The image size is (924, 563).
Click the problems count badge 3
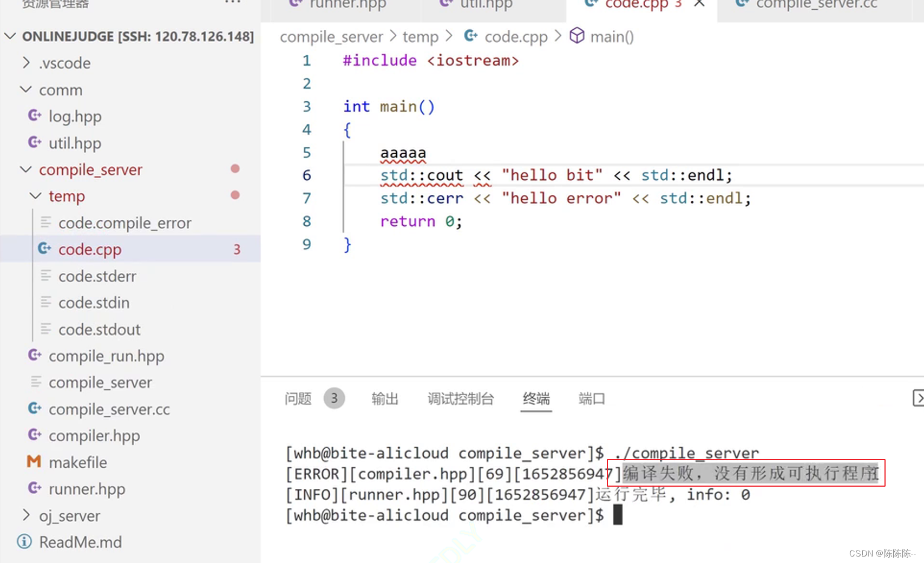coord(335,398)
